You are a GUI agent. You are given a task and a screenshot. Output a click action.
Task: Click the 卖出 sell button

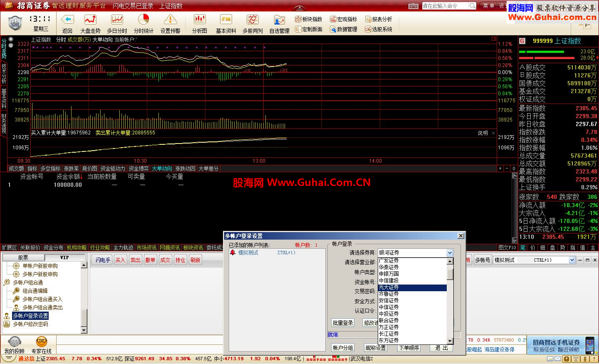tap(135, 260)
